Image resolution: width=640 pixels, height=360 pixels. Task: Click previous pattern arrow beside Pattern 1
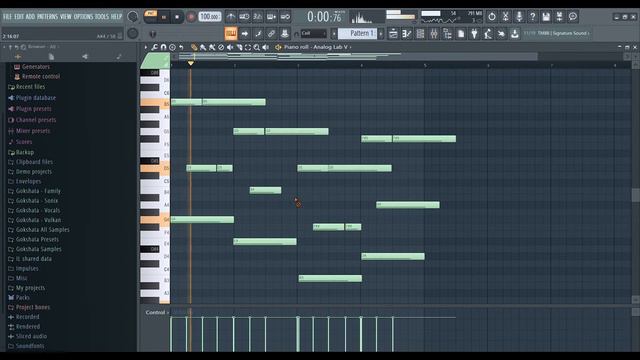(x=334, y=33)
